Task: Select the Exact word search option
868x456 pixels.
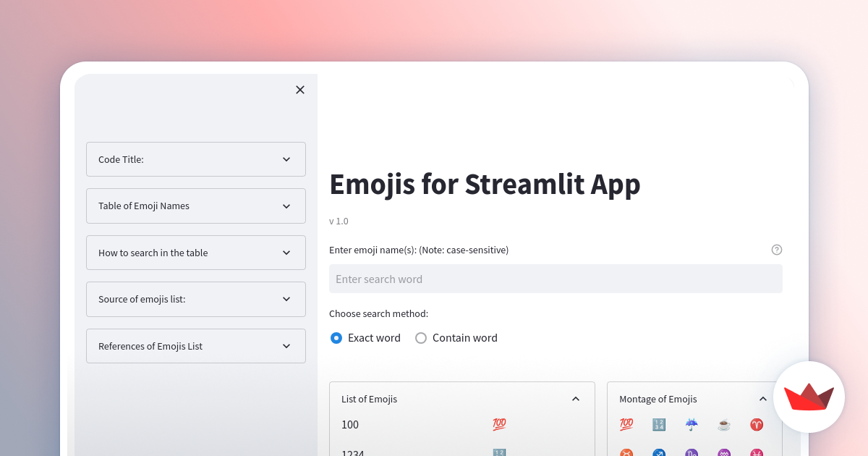Action: point(336,337)
